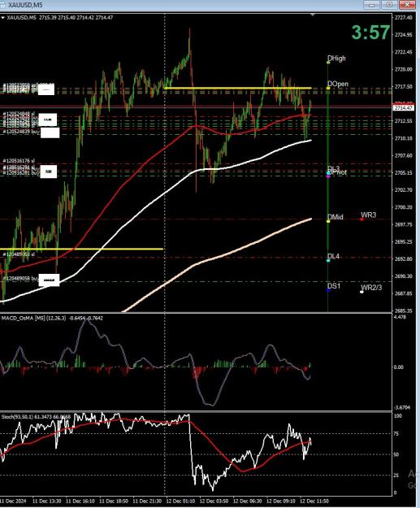This screenshot has width=420, height=508.
Task: Click the current price tag 2714.47
Action: (x=404, y=107)
